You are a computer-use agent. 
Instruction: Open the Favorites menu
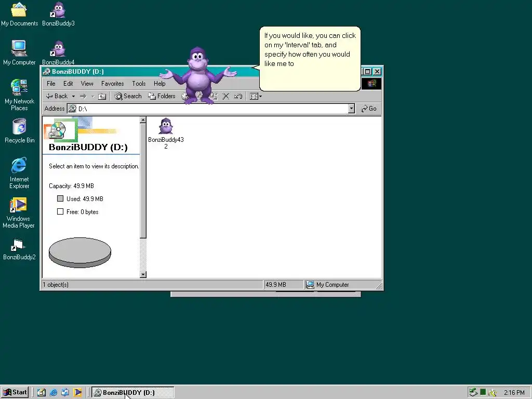112,84
